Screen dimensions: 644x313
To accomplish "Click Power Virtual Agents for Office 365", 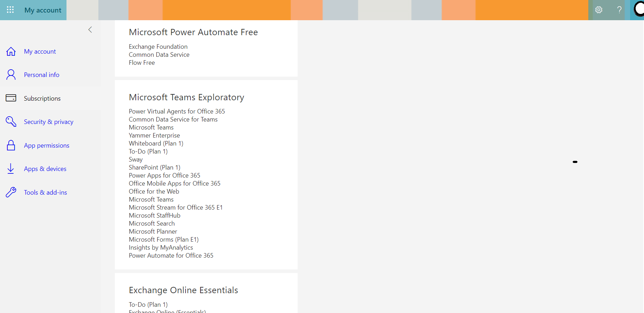I will [x=177, y=111].
